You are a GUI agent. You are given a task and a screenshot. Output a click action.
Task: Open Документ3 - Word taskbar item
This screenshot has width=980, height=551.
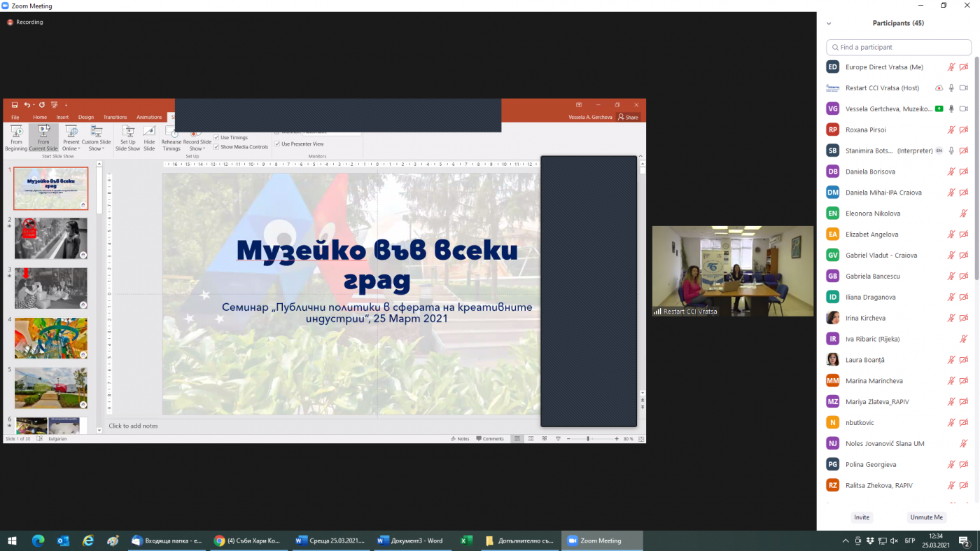pyautogui.click(x=412, y=540)
